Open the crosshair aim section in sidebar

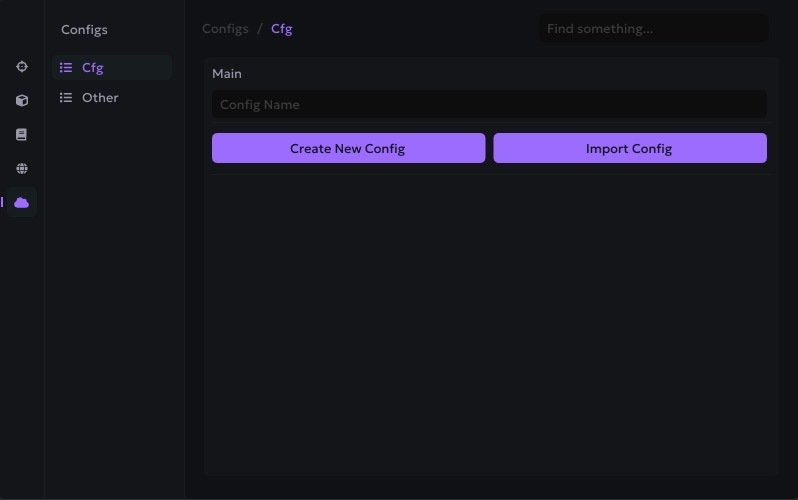(22, 67)
